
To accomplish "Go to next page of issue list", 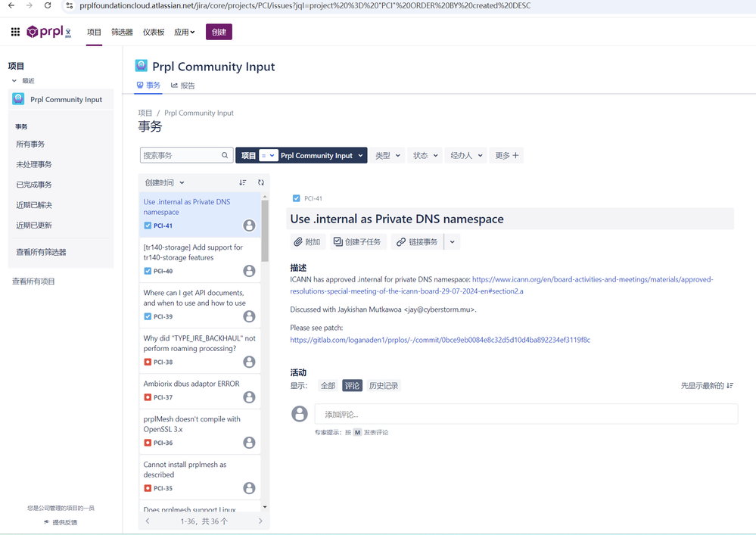I will pyautogui.click(x=260, y=521).
